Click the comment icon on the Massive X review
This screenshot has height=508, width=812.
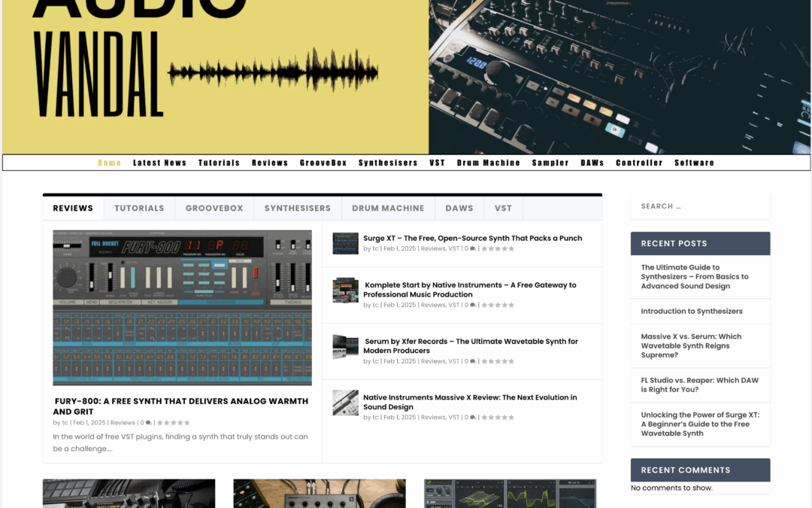pyautogui.click(x=471, y=417)
